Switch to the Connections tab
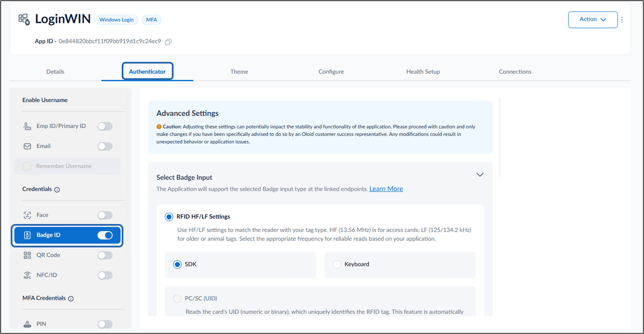The image size is (644, 334). tap(515, 72)
